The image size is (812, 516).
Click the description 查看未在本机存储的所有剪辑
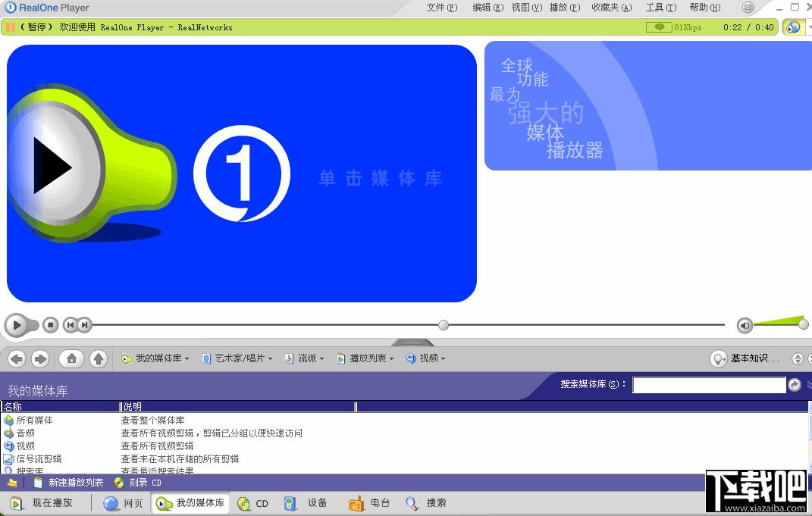point(180,459)
